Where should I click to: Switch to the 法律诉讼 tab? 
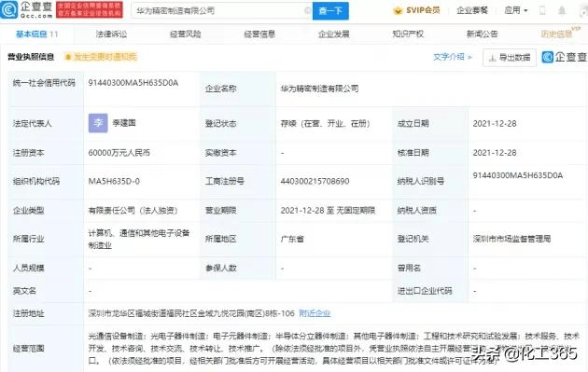pos(111,34)
